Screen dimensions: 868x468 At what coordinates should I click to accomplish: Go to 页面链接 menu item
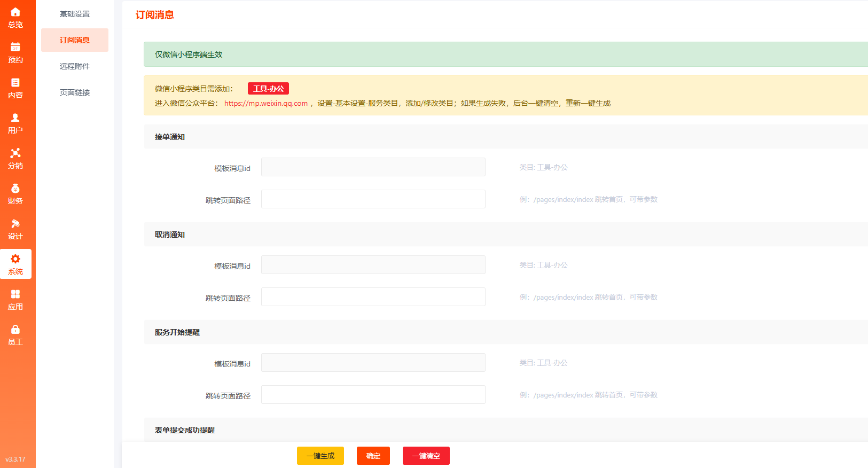(x=75, y=92)
